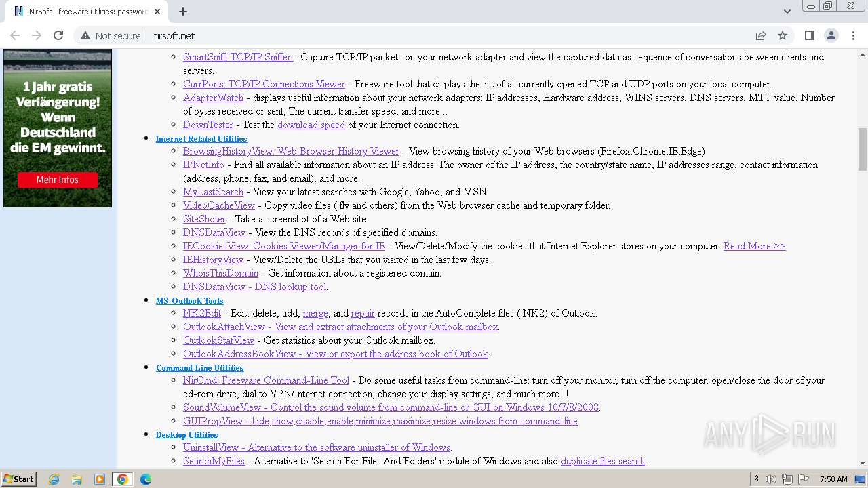
Task: Go back with the browser back arrow
Action: 15,35
